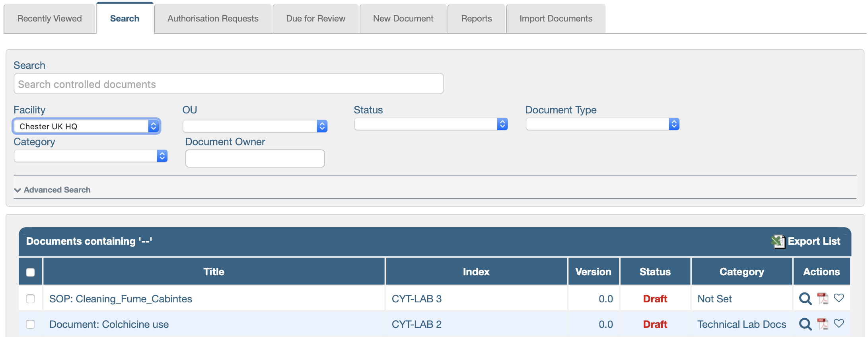The image size is (868, 337).
Task: Switch to the Due for Review tab
Action: pos(315,19)
